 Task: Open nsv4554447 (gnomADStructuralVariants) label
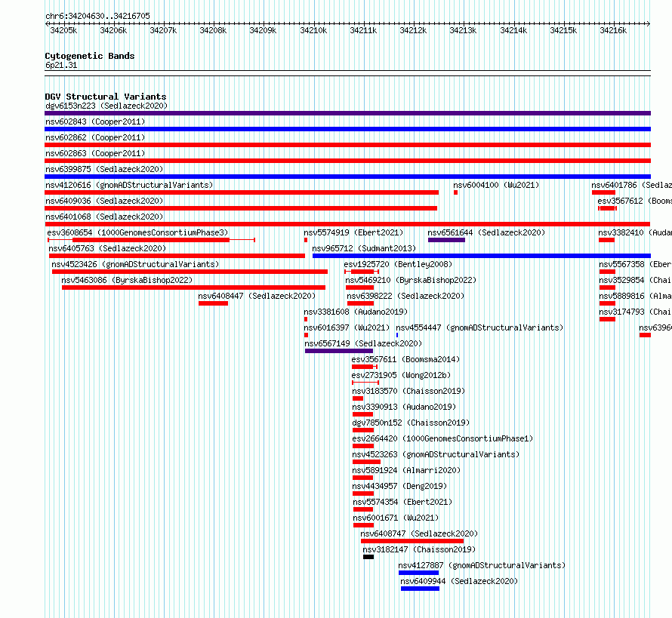click(479, 327)
